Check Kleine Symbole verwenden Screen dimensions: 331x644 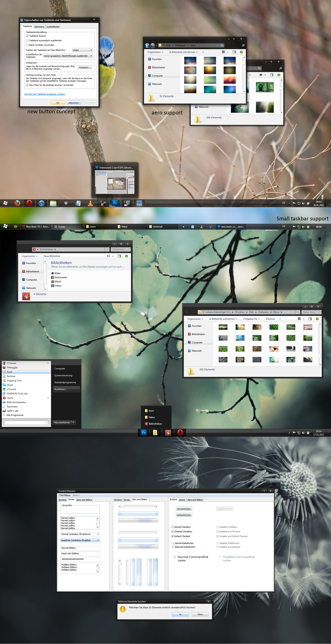(27, 45)
